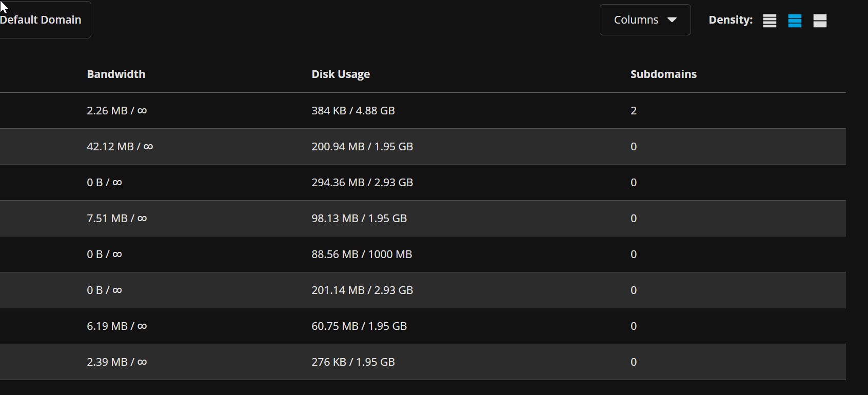
Task: Click the 294.36 MB / 2.93 GB cell
Action: [362, 183]
